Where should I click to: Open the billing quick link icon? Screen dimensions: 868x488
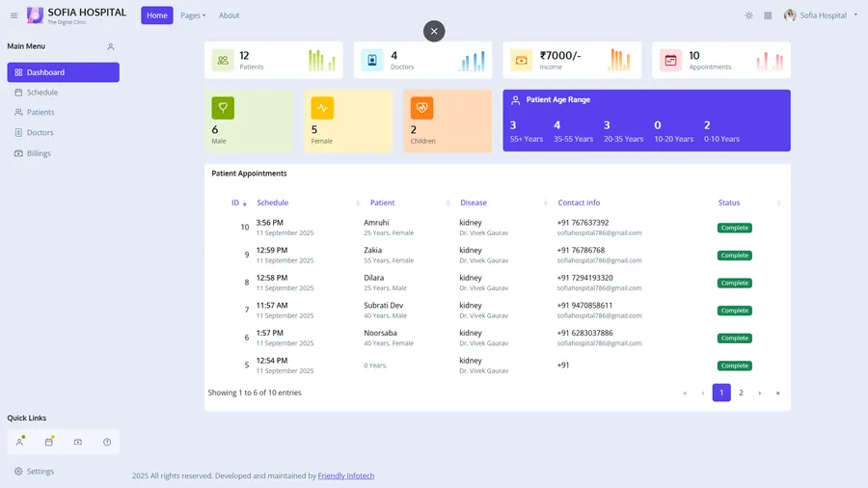(x=78, y=442)
